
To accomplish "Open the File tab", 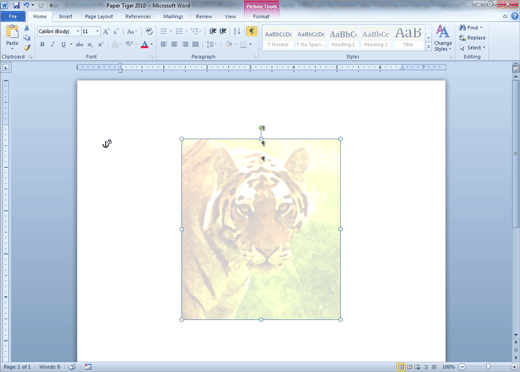I will 13,16.
